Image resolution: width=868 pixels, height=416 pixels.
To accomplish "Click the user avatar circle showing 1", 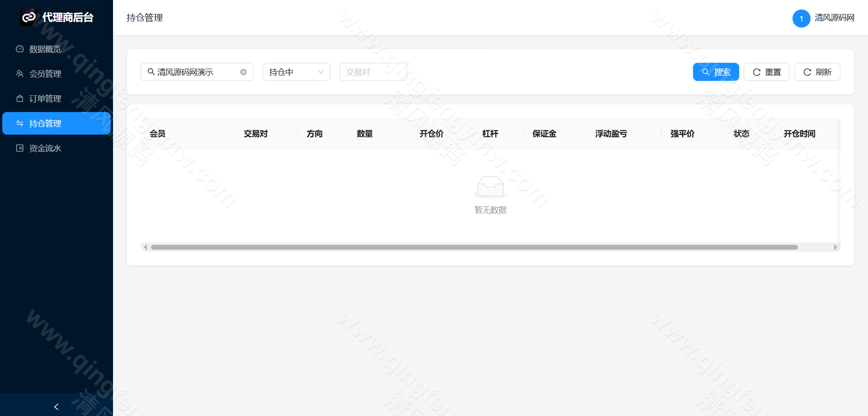I will [x=801, y=19].
